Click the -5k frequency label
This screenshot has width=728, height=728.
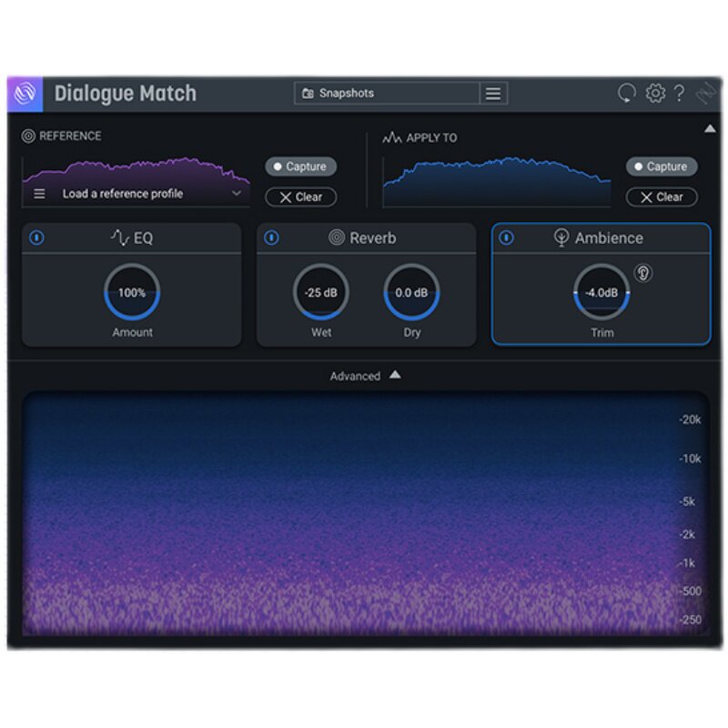click(x=687, y=501)
